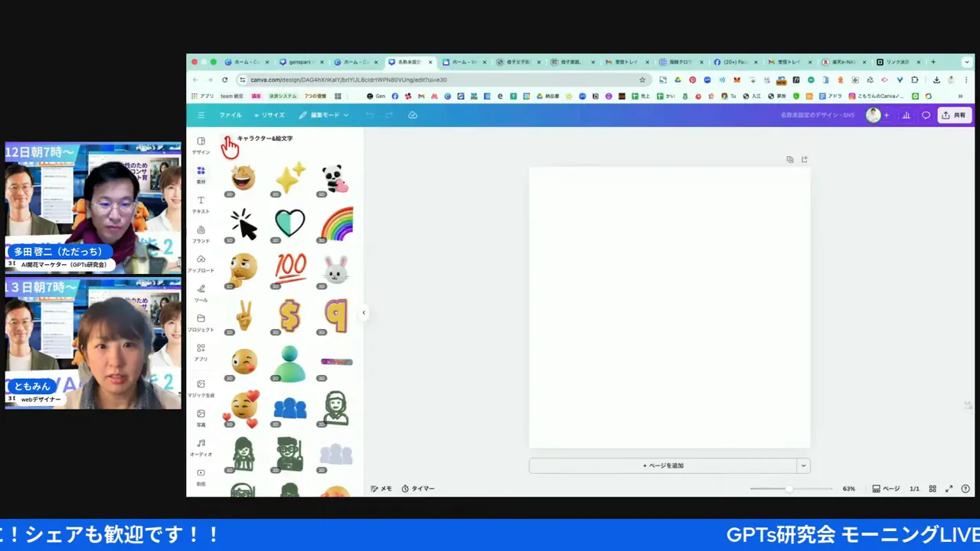Switch to the 楽天e-NAVI browser tab
Viewport: 980px width, 551px height.
point(844,62)
